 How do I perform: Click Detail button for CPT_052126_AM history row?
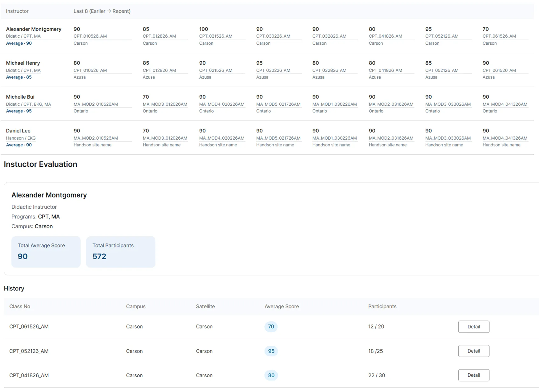pyautogui.click(x=473, y=351)
